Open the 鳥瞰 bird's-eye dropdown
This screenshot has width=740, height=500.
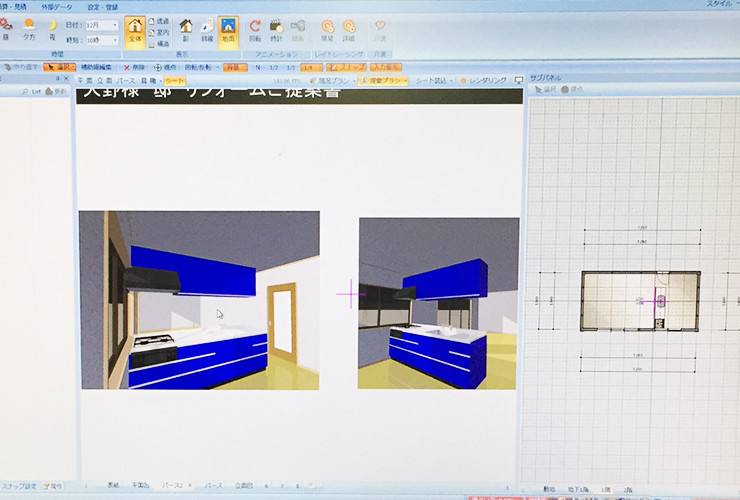pos(151,81)
